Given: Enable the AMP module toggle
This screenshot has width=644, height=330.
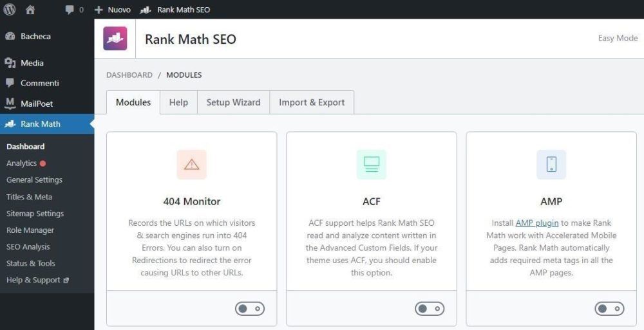Looking at the screenshot, I should click(x=609, y=309).
